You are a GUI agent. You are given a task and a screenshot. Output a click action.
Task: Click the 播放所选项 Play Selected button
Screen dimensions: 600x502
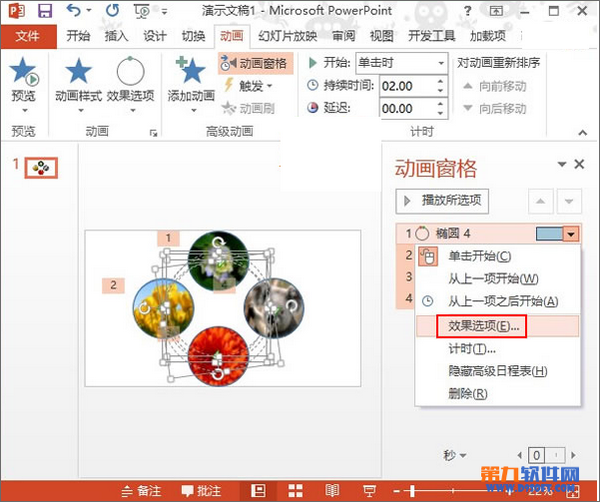(442, 201)
